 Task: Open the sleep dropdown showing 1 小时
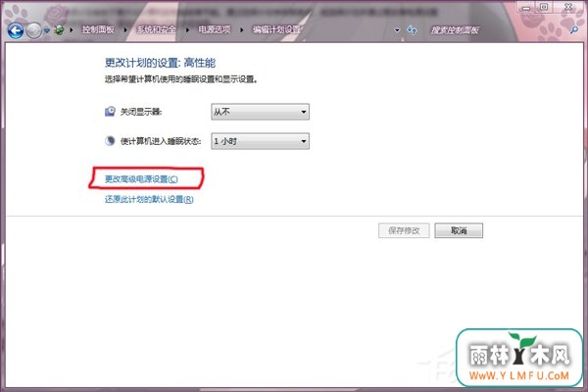click(261, 141)
